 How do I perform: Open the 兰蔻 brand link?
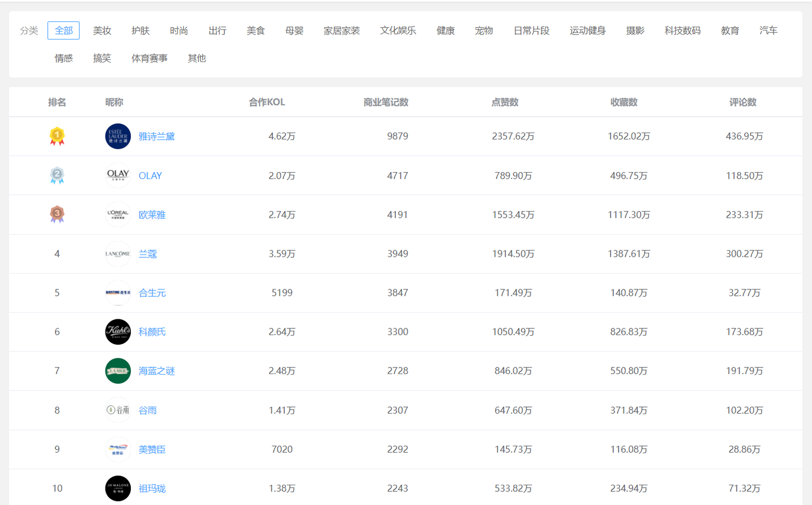pyautogui.click(x=148, y=254)
